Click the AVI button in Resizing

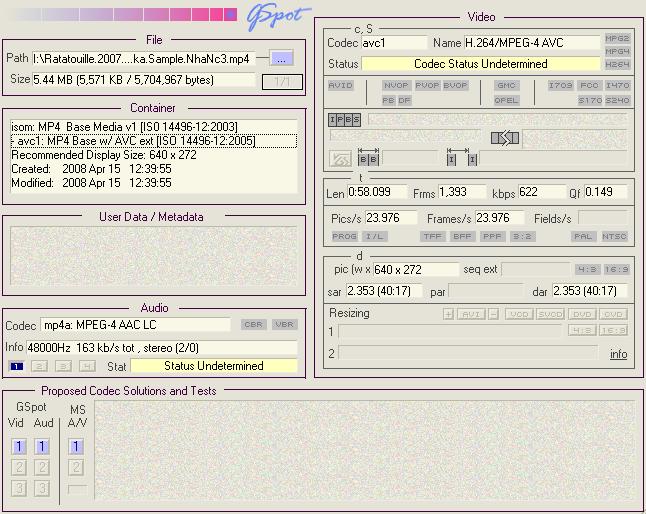(471, 314)
